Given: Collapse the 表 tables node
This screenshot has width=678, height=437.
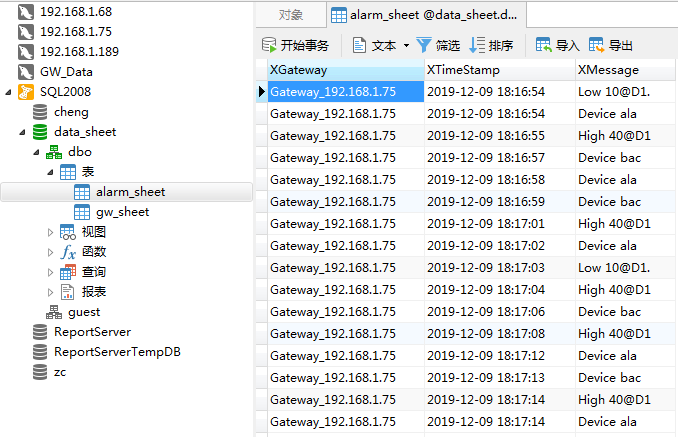Looking at the screenshot, I should click(x=51, y=172).
